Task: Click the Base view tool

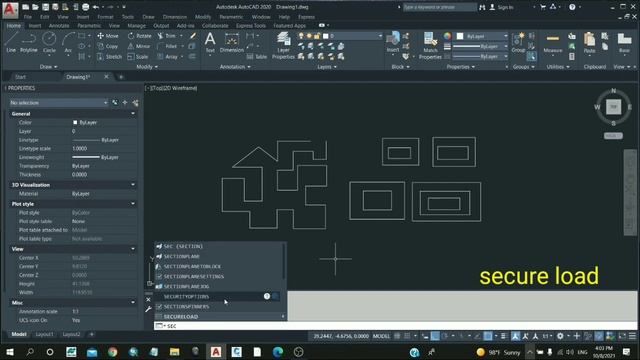Action: [x=624, y=42]
